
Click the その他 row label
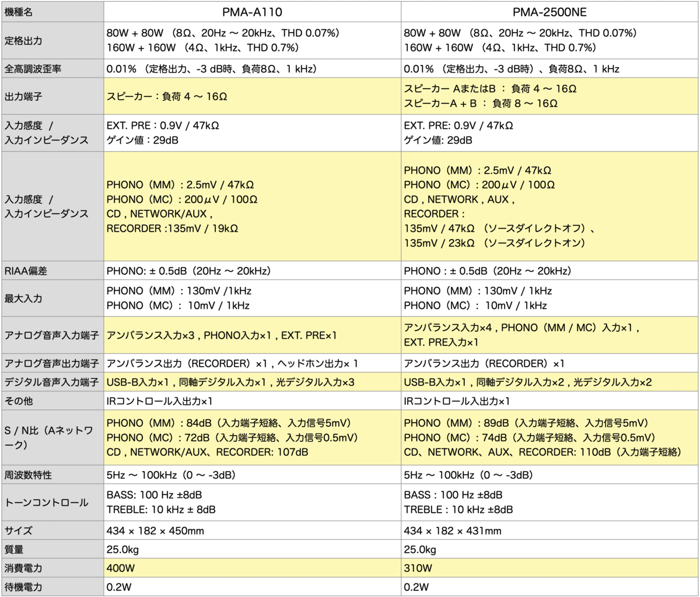click(x=52, y=401)
